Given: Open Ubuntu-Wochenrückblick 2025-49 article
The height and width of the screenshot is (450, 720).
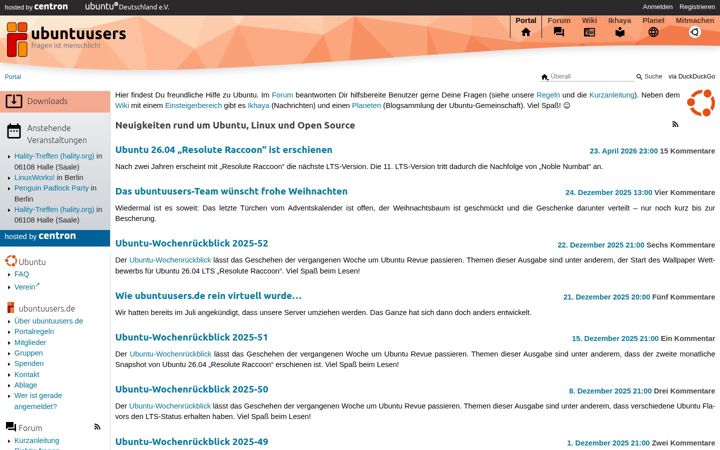Looking at the screenshot, I should (x=191, y=442).
